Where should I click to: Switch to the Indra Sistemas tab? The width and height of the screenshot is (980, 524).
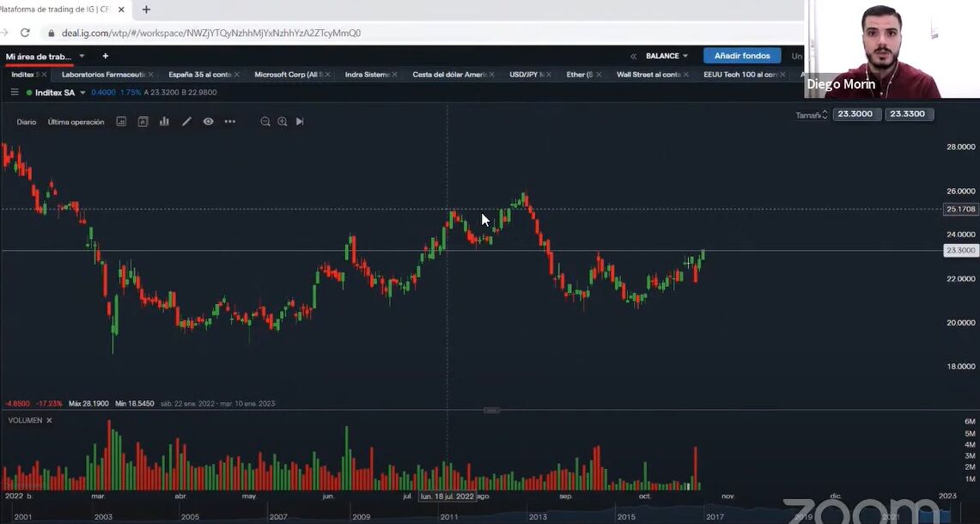tap(368, 75)
